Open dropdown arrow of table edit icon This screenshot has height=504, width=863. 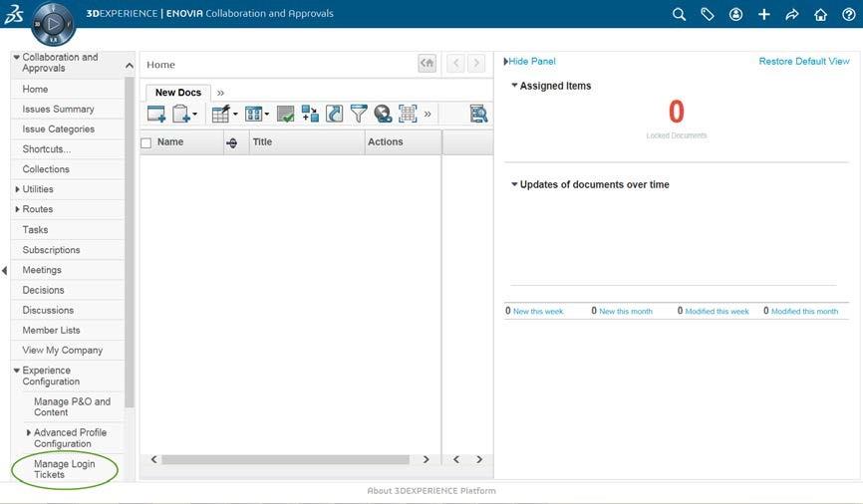(x=235, y=115)
